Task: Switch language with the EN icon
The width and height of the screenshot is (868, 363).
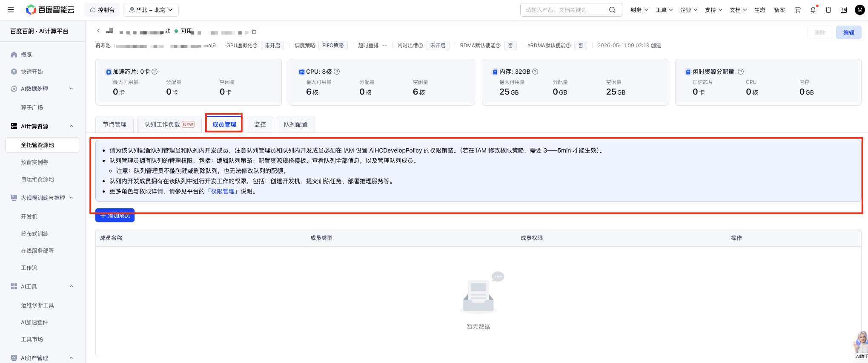Action: tap(844, 10)
